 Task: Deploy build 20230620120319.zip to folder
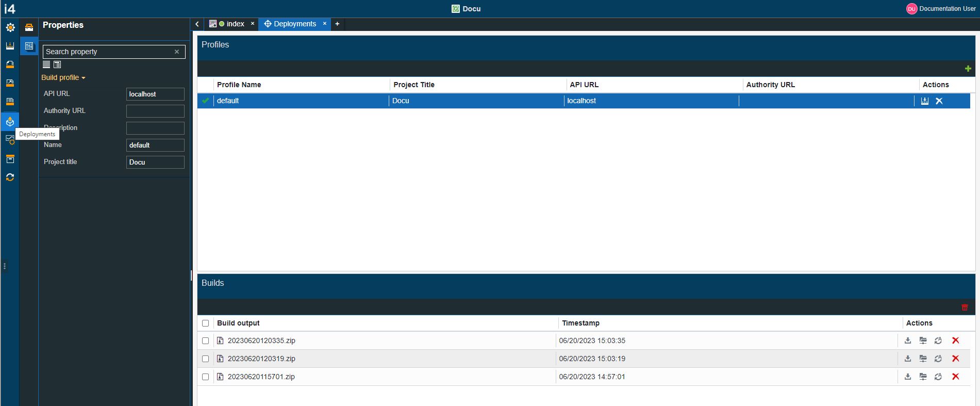[x=923, y=359]
